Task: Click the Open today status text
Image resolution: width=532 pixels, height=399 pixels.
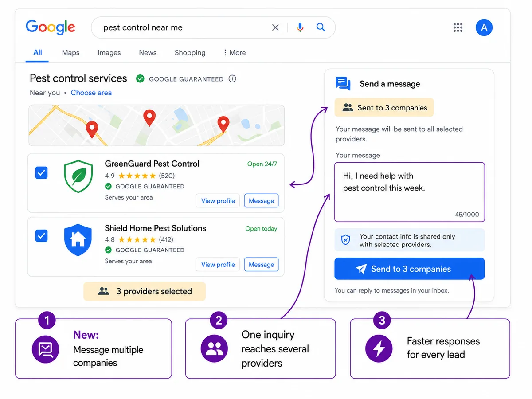Action: click(261, 229)
